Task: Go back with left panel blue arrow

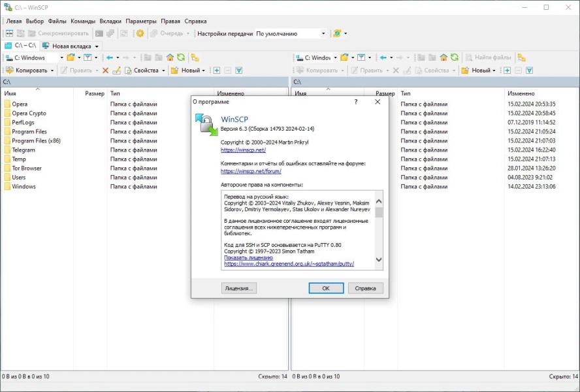Action: click(x=110, y=57)
